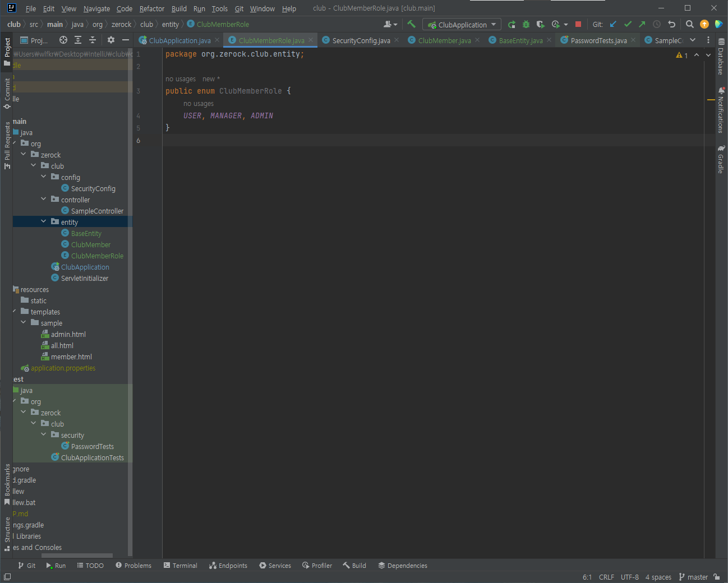The image size is (728, 583).
Task: Collapse the entity folder in tree
Action: pyautogui.click(x=44, y=221)
